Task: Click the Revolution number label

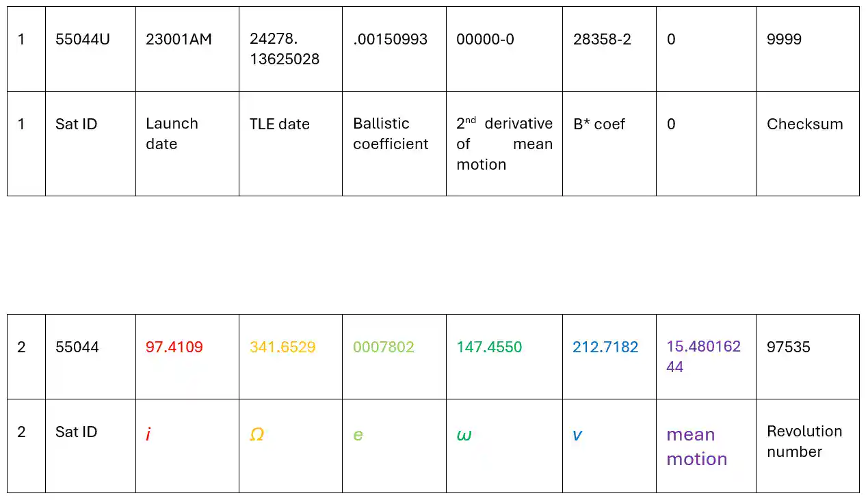Action: coord(804,441)
